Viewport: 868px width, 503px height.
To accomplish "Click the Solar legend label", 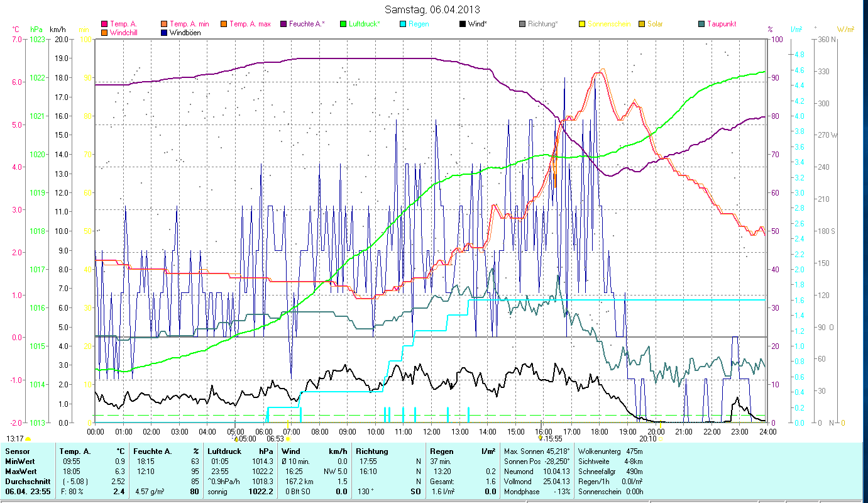I will click(x=655, y=25).
